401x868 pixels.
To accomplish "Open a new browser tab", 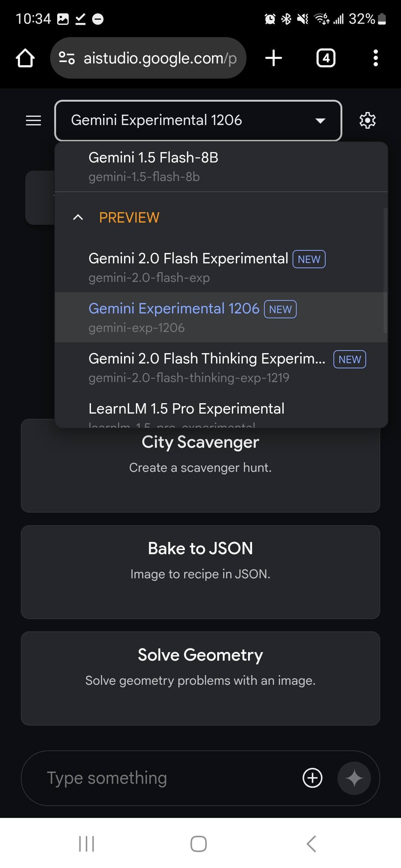I will 274,58.
